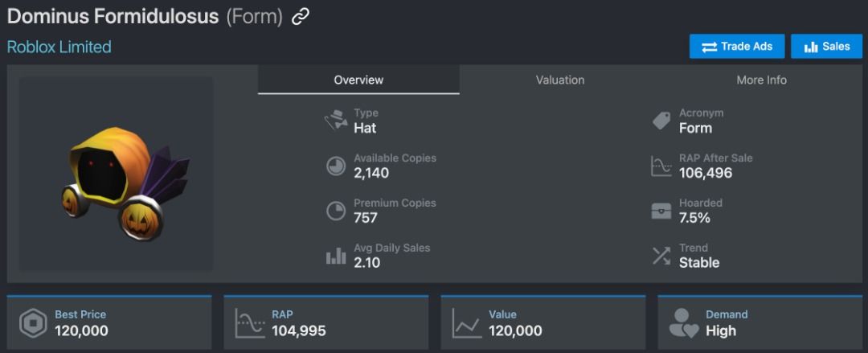Viewport: 868px width, 353px height.
Task: Open Trade Ads for this item
Action: point(737,47)
